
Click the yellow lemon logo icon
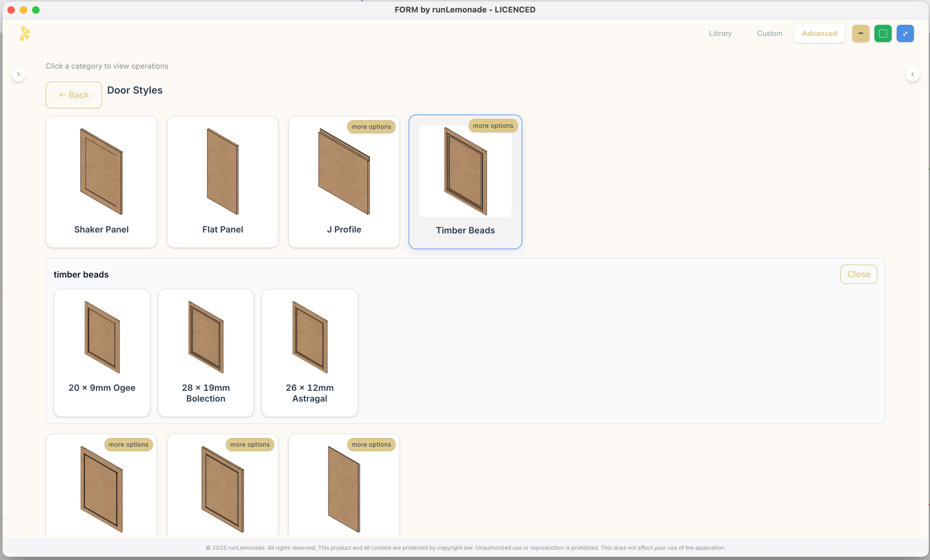[25, 33]
